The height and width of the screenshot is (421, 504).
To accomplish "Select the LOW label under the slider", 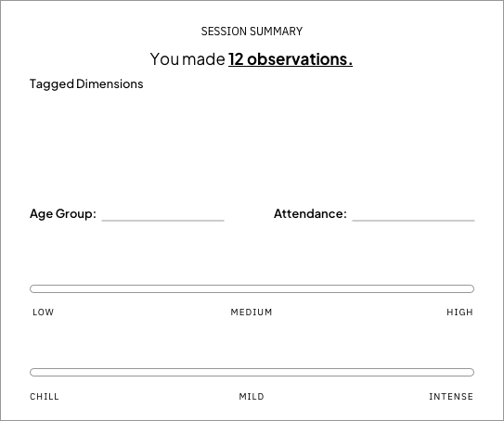I will tap(43, 313).
